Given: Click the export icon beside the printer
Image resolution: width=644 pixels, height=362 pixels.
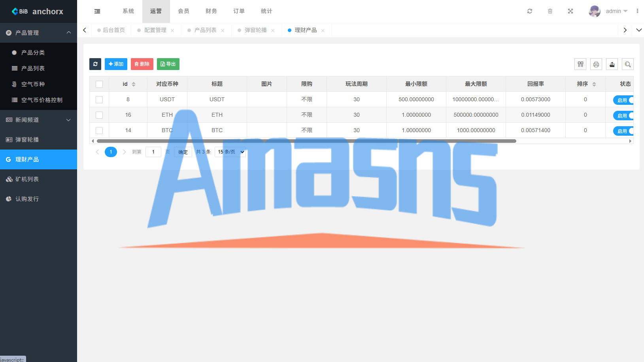Looking at the screenshot, I should coord(612,64).
